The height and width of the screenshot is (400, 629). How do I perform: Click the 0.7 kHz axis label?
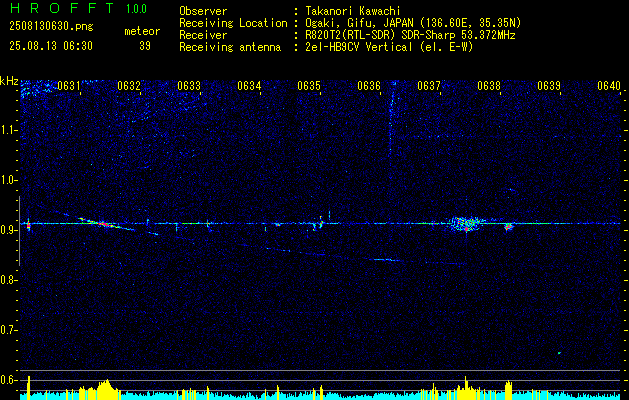9,330
